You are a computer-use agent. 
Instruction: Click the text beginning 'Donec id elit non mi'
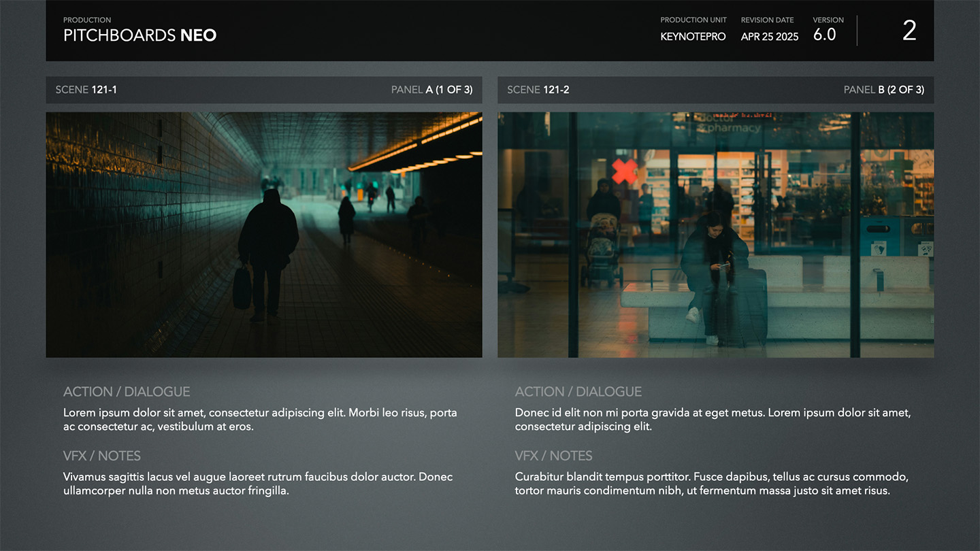pos(713,420)
